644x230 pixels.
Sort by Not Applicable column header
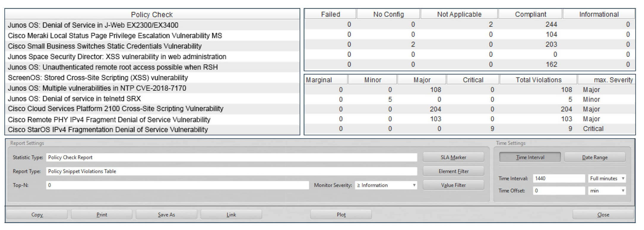tap(459, 14)
